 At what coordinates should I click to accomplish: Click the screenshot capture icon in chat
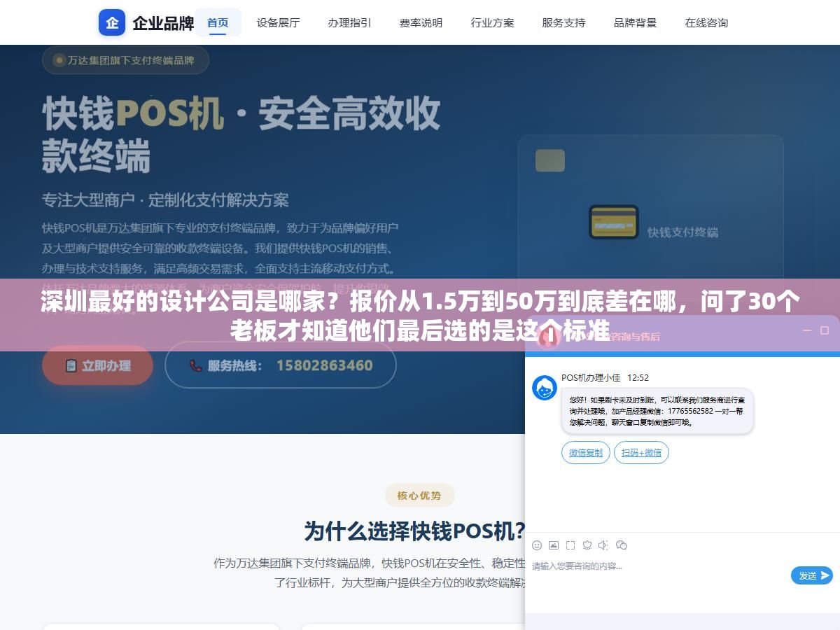click(570, 545)
